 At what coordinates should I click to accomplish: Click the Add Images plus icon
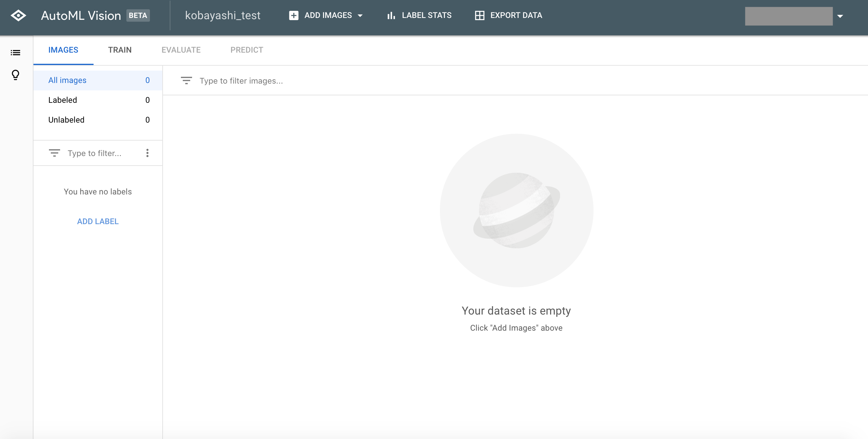(x=293, y=15)
